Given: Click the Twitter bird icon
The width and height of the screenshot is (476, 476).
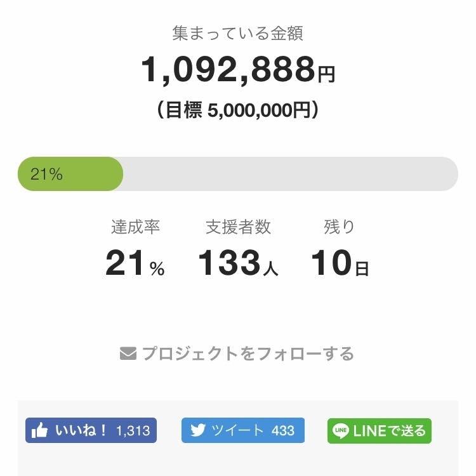Looking at the screenshot, I should pos(198,430).
